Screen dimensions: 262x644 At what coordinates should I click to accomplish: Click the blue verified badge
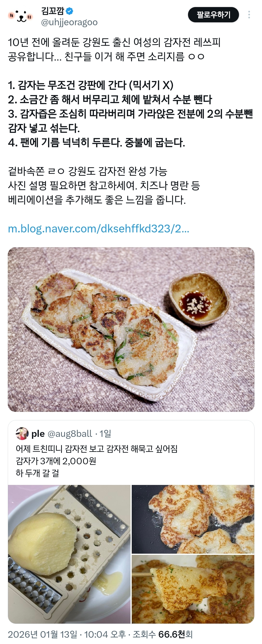pyautogui.click(x=70, y=11)
